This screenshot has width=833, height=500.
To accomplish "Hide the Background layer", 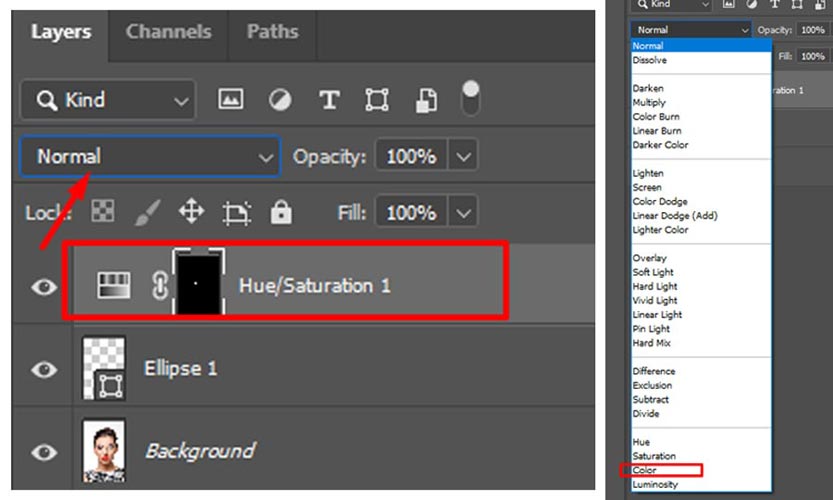I will click(43, 452).
